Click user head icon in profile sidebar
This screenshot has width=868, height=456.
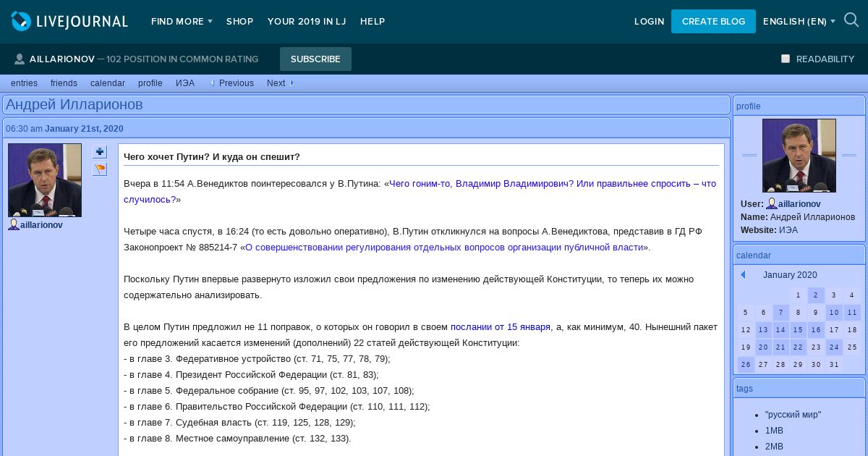(772, 204)
